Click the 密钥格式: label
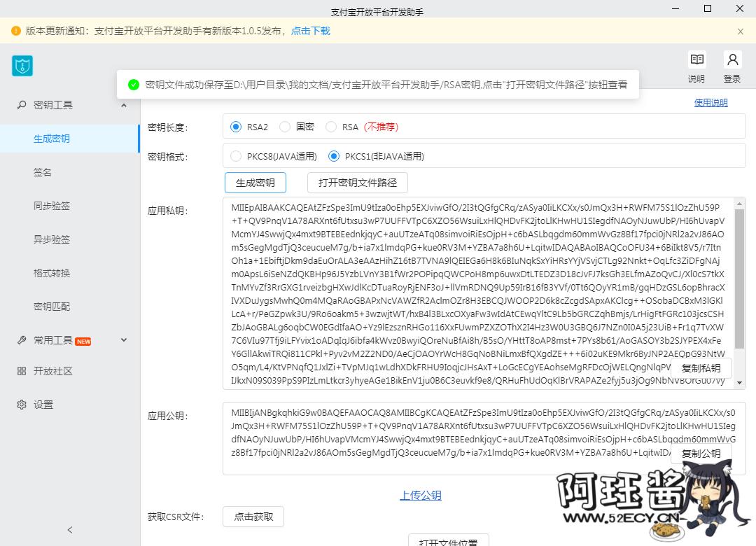The height and width of the screenshot is (546, 756). pyautogui.click(x=168, y=157)
